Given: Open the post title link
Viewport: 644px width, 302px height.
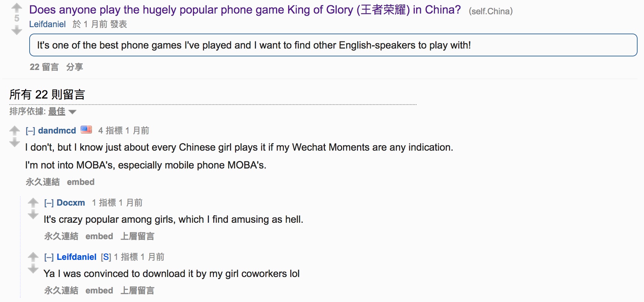Looking at the screenshot, I should click(x=245, y=10).
